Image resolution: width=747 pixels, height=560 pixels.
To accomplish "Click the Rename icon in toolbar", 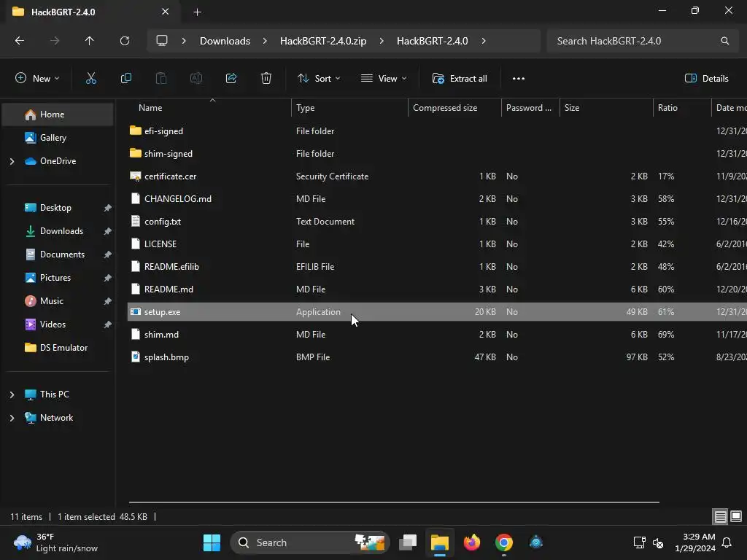I will click(x=196, y=79).
